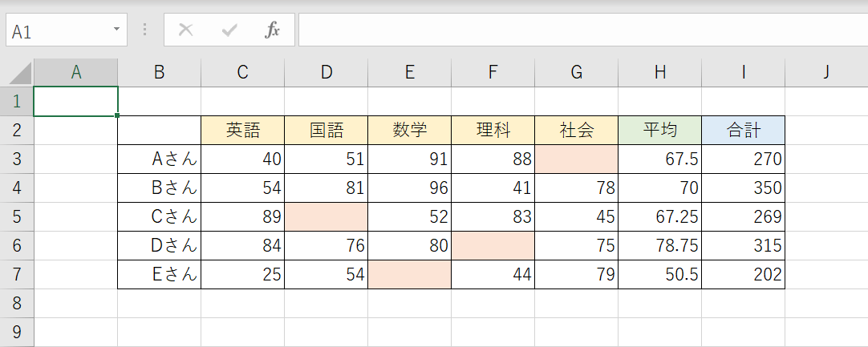Select column H header
This screenshot has width=868, height=347.
pos(659,72)
